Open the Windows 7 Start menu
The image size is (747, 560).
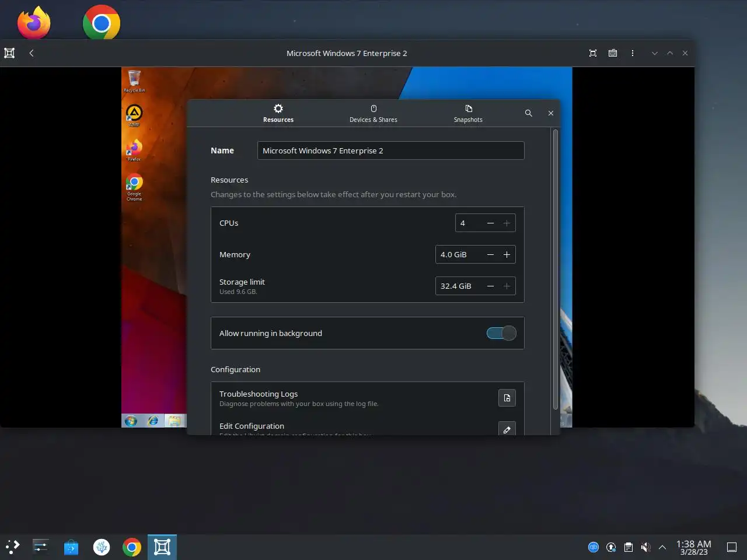click(x=131, y=421)
